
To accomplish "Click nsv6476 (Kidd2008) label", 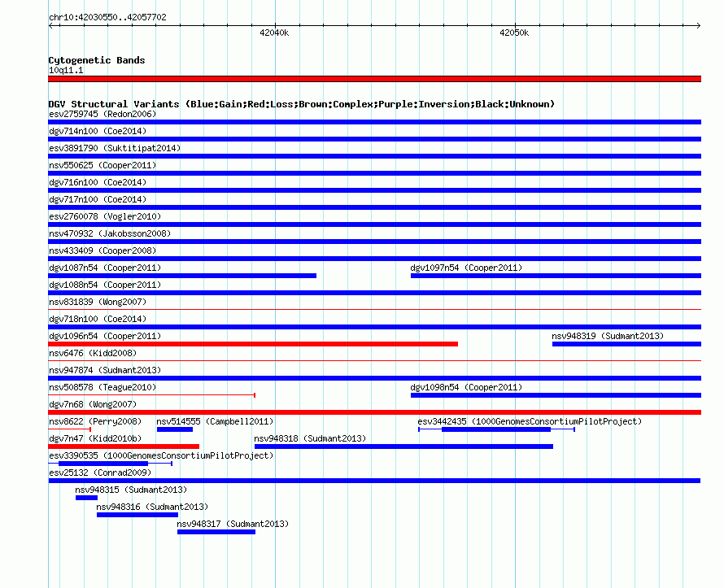I will (93, 353).
